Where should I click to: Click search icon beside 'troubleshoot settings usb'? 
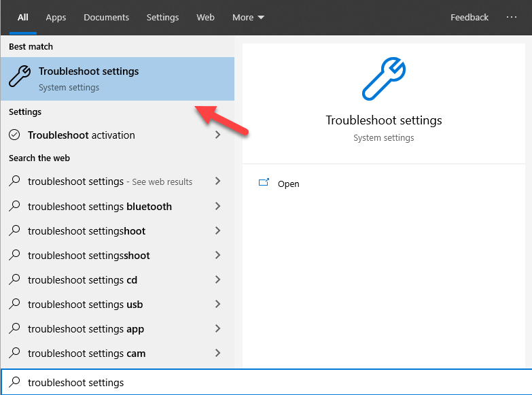14,305
